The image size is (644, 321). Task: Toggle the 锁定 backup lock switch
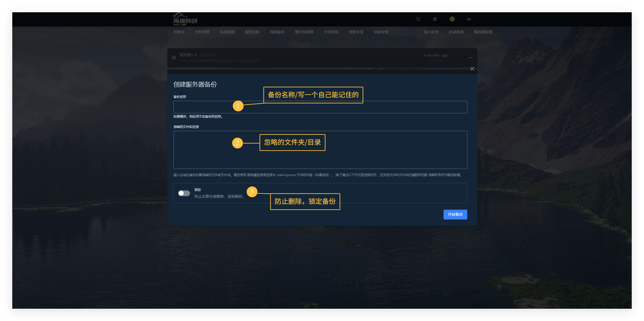[x=184, y=193]
